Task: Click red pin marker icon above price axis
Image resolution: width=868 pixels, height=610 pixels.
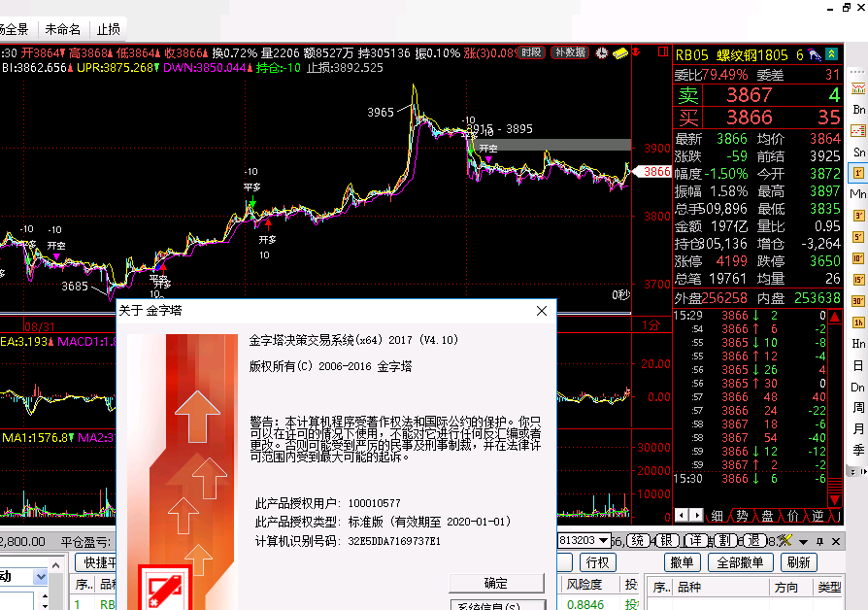Action: point(636,52)
